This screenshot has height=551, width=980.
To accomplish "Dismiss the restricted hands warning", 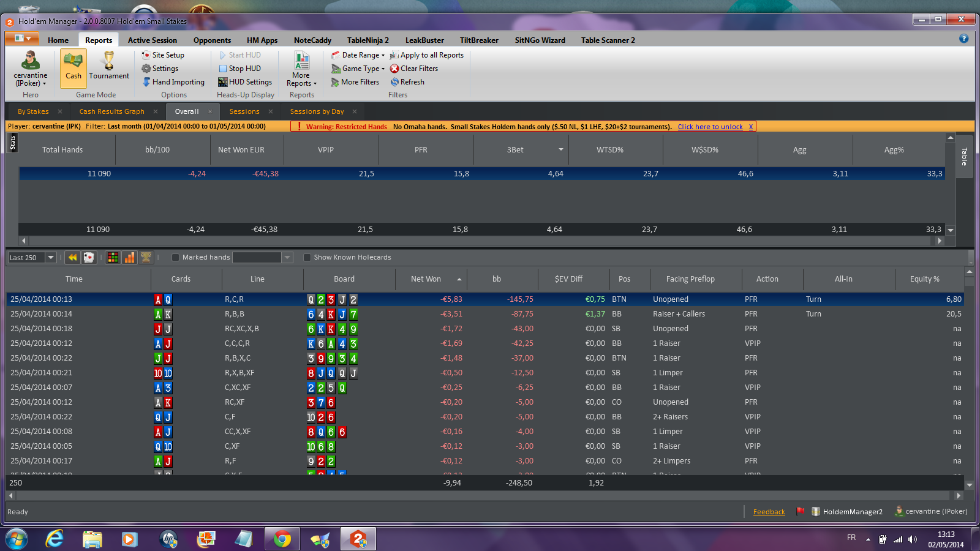I will point(751,127).
